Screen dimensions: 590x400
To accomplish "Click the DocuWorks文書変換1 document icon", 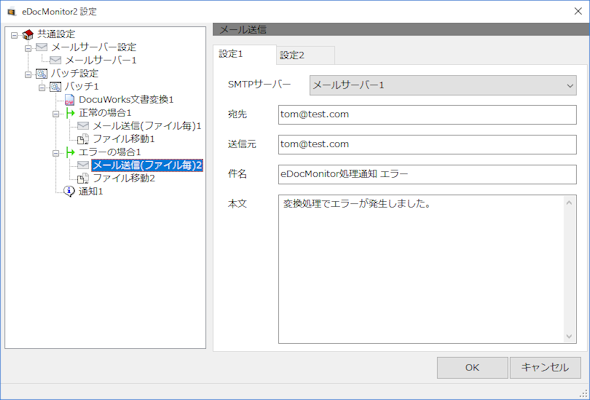I will tap(70, 100).
